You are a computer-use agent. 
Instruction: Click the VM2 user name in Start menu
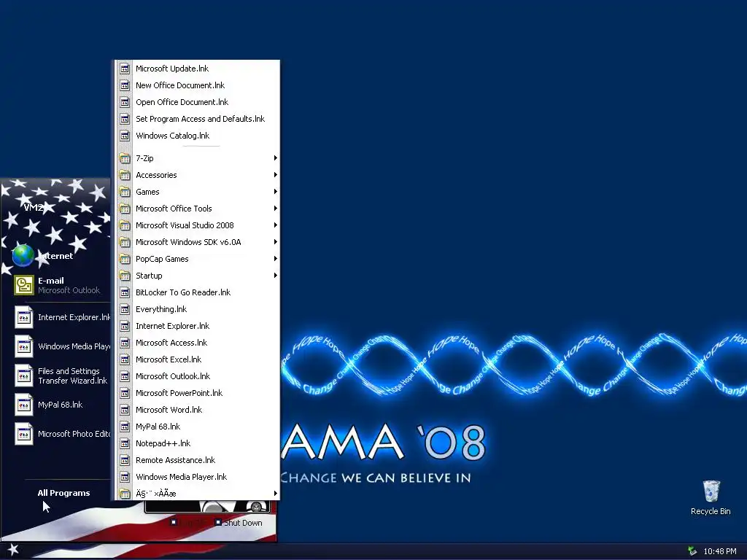point(34,207)
